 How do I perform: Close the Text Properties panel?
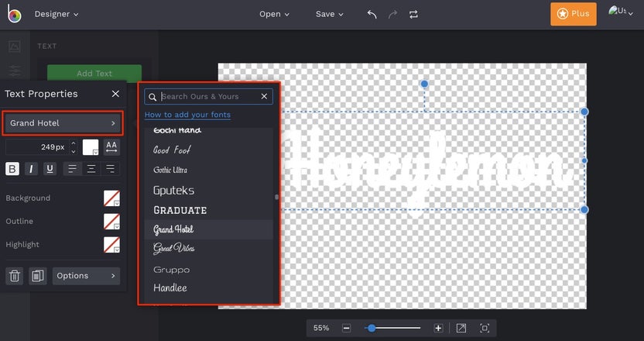pos(115,94)
